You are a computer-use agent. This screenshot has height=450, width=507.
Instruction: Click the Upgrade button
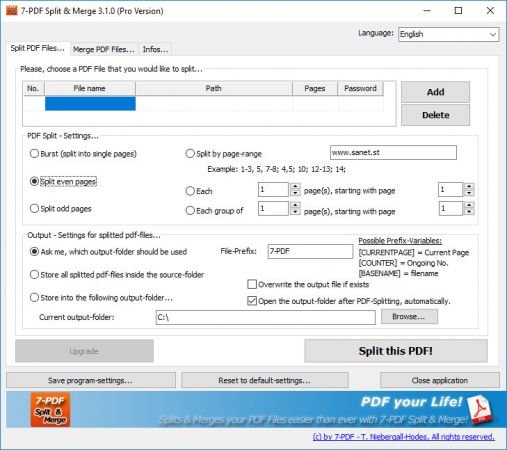point(84,351)
